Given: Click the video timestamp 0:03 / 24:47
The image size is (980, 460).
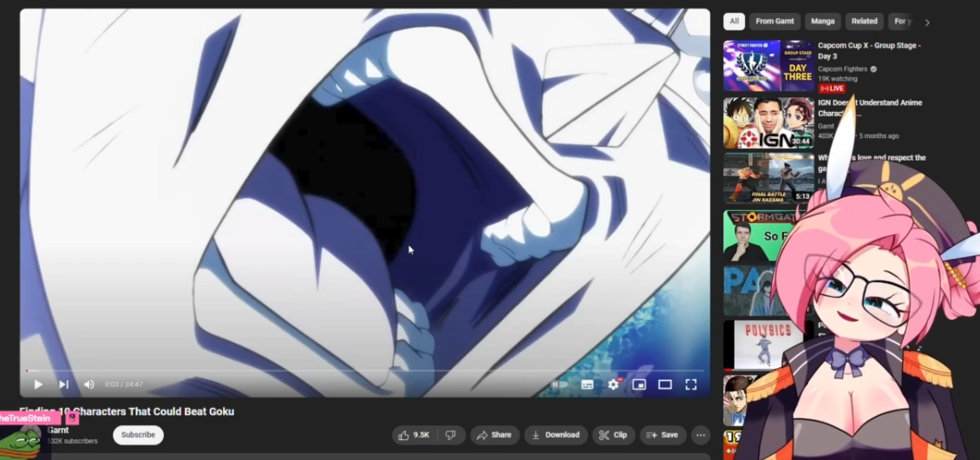Looking at the screenshot, I should click(x=124, y=384).
